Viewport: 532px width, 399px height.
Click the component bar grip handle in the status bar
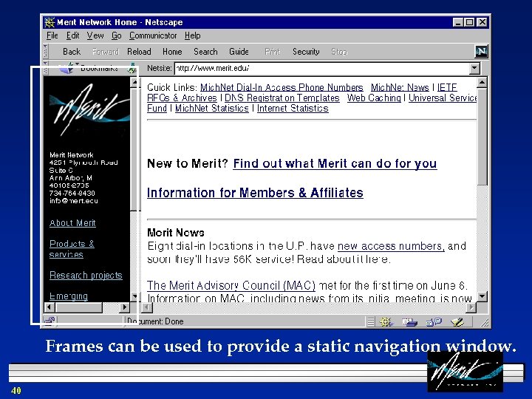[x=371, y=321]
